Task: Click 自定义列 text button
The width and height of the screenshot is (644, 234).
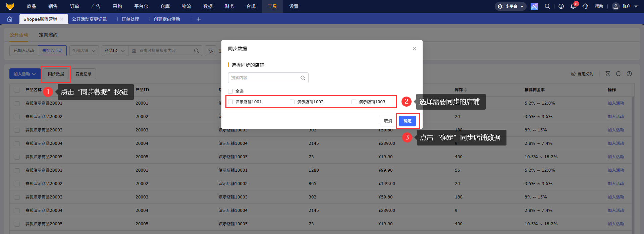Action: pos(585,74)
